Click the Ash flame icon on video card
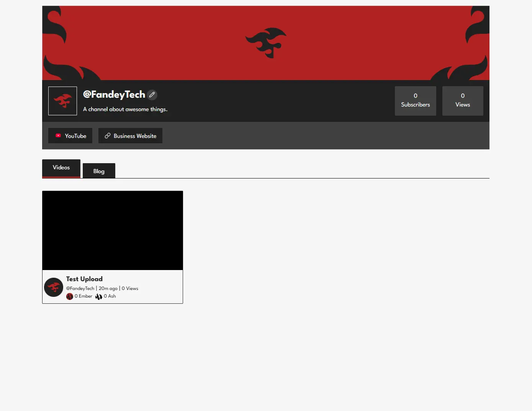 tap(99, 296)
